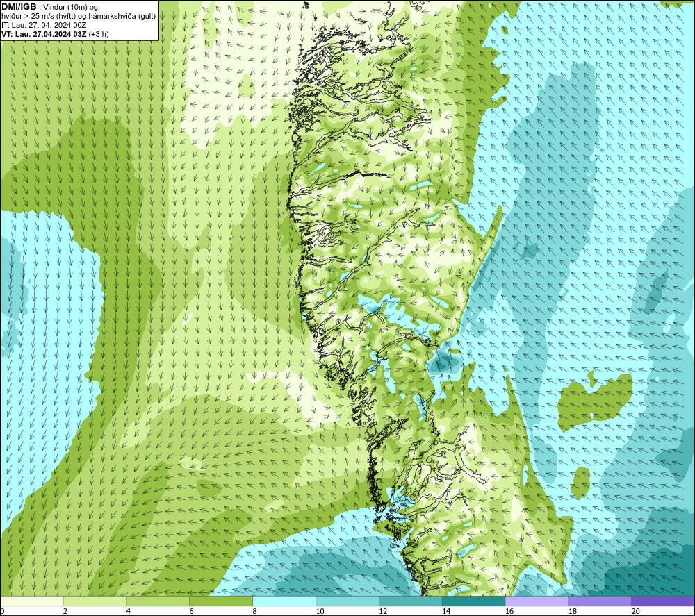Screen dimensions: 695x616
Task: Click the 4–6 m/s green legend swatch
Action: click(158, 601)
